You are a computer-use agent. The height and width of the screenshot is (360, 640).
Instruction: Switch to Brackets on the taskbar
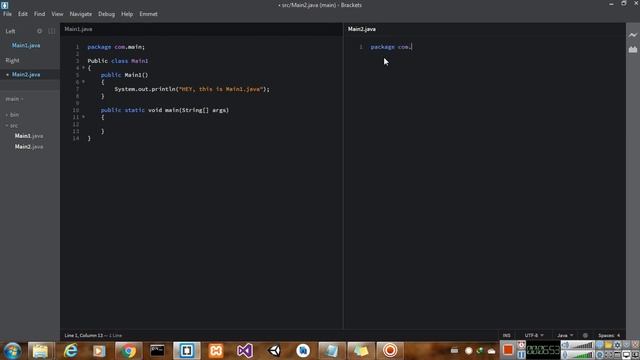pyautogui.click(x=187, y=351)
